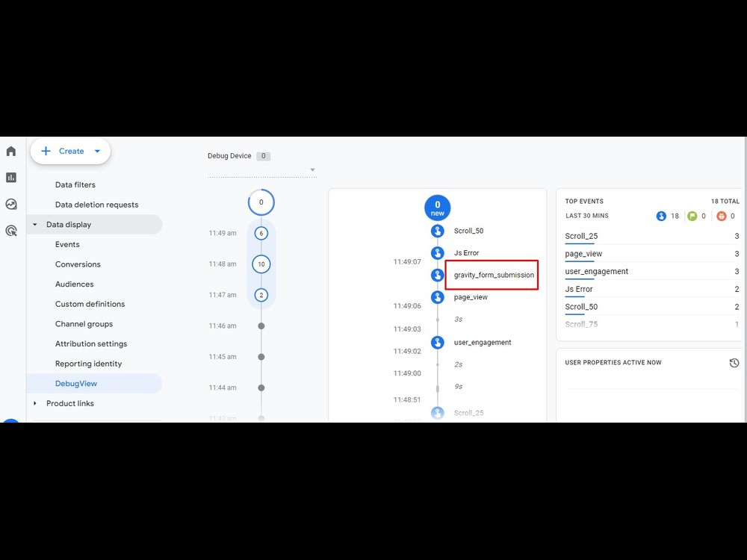The height and width of the screenshot is (560, 747).
Task: Open the Scroll_25 event link in Top Events
Action: click(x=580, y=236)
